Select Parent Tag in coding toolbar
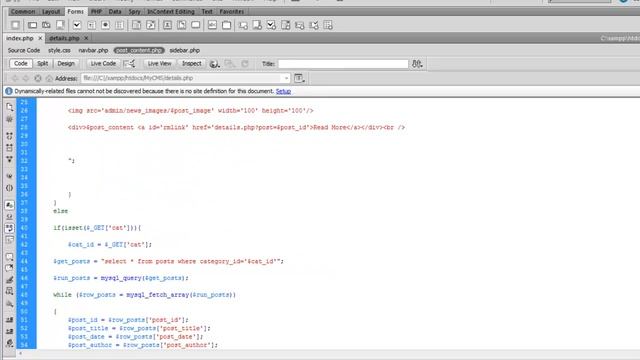The width and height of the screenshot is (640, 360). click(x=9, y=176)
